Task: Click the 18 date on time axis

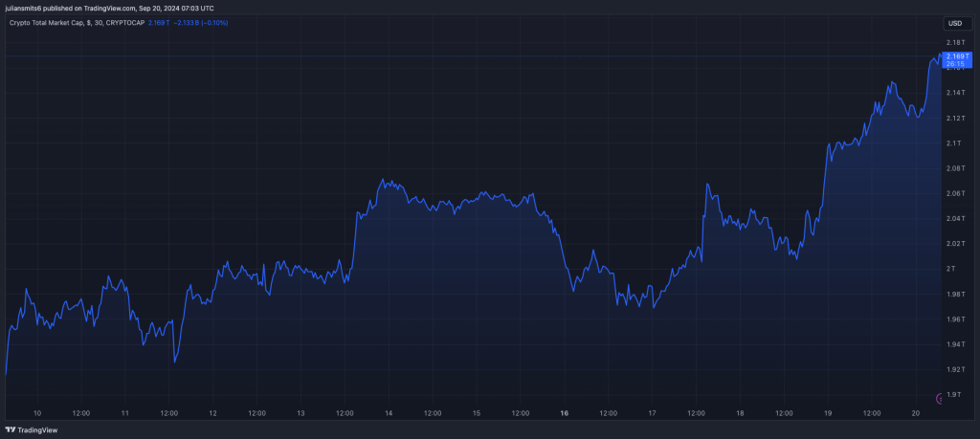Action: (x=740, y=413)
